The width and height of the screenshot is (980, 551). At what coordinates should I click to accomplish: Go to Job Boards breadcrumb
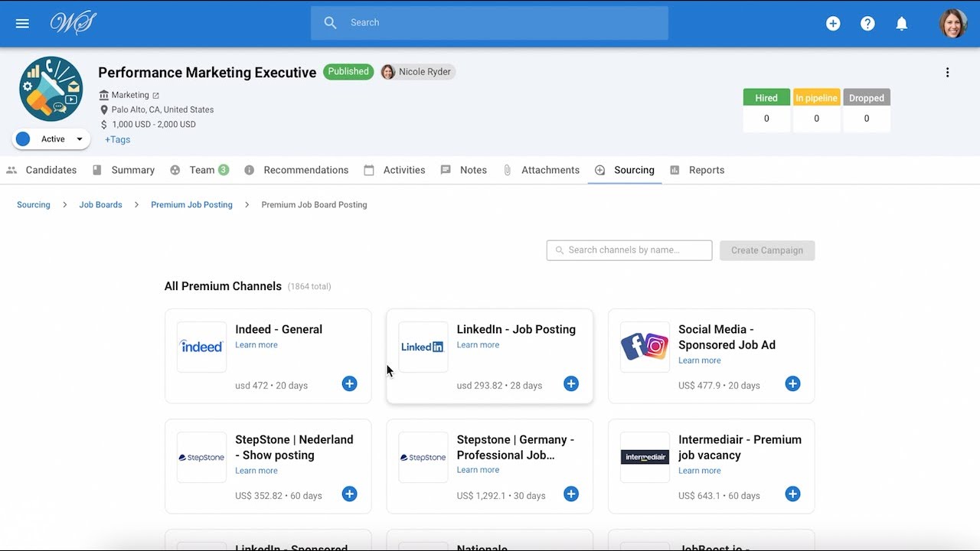tap(100, 205)
